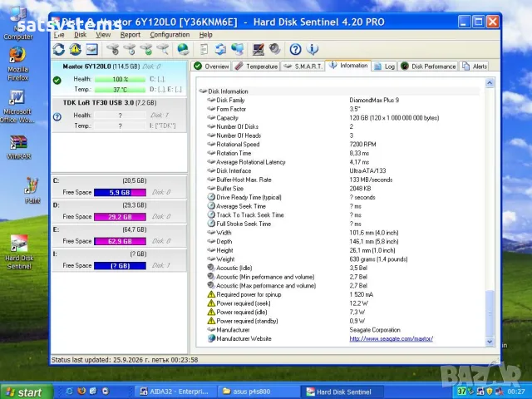Click the Windows start button

(x=26, y=392)
